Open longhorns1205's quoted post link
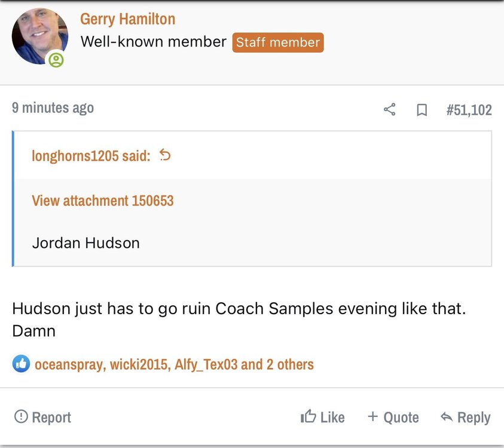The height and width of the screenshot is (448, 504). coord(91,157)
